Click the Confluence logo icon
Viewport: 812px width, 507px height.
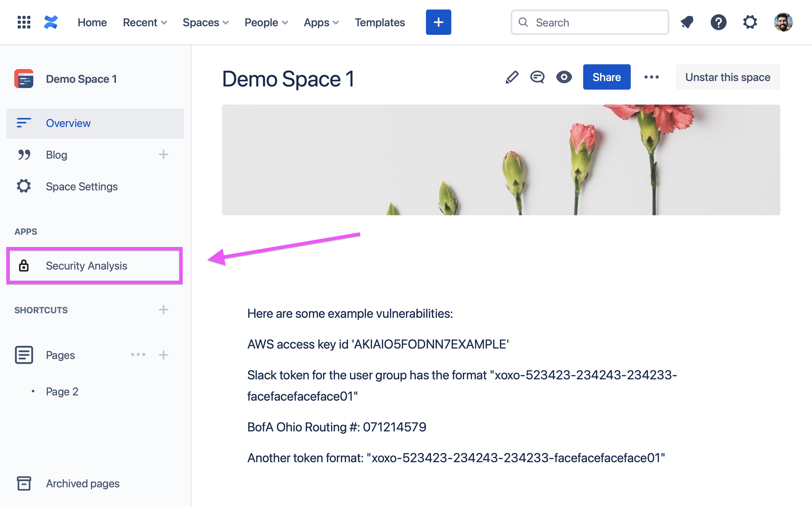51,22
